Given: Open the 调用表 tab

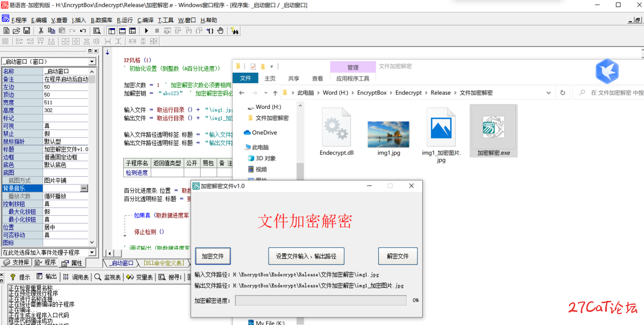Looking at the screenshot, I should 76,277.
